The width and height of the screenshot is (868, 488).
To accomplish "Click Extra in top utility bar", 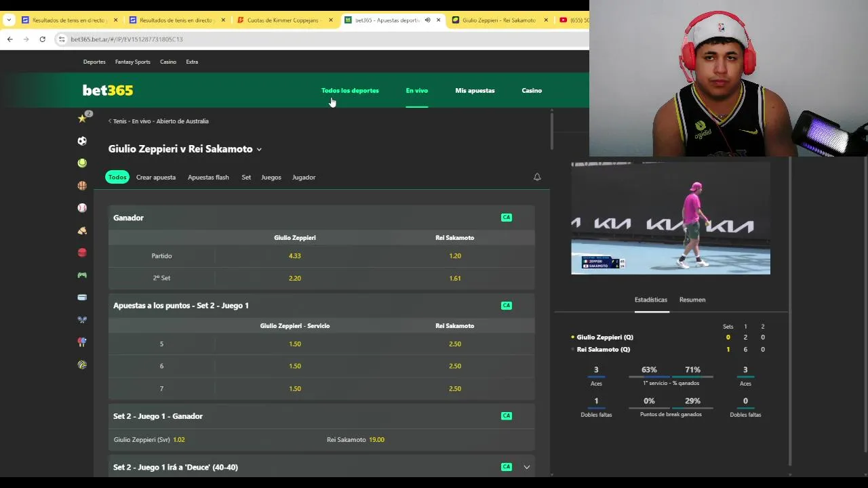I will coord(192,62).
